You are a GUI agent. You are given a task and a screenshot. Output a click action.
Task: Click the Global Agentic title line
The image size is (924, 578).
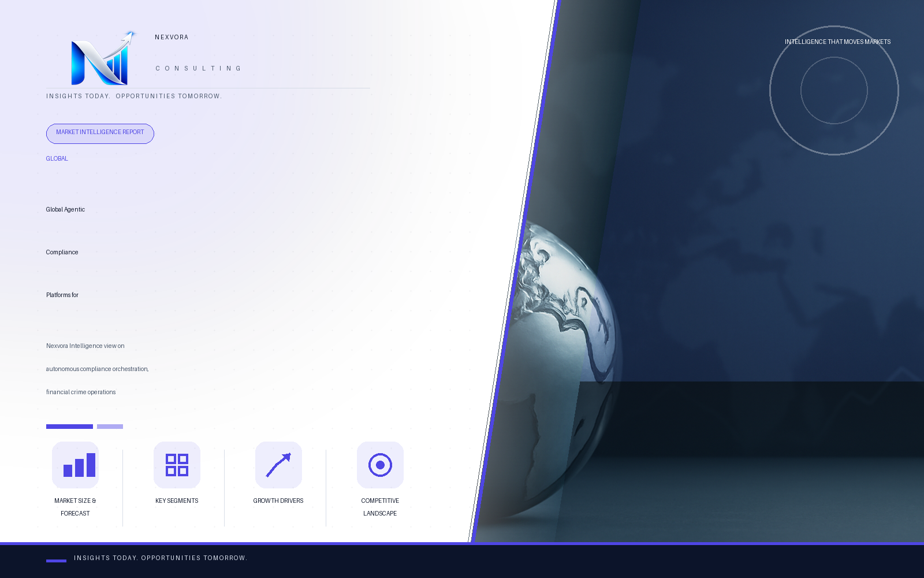65,209
